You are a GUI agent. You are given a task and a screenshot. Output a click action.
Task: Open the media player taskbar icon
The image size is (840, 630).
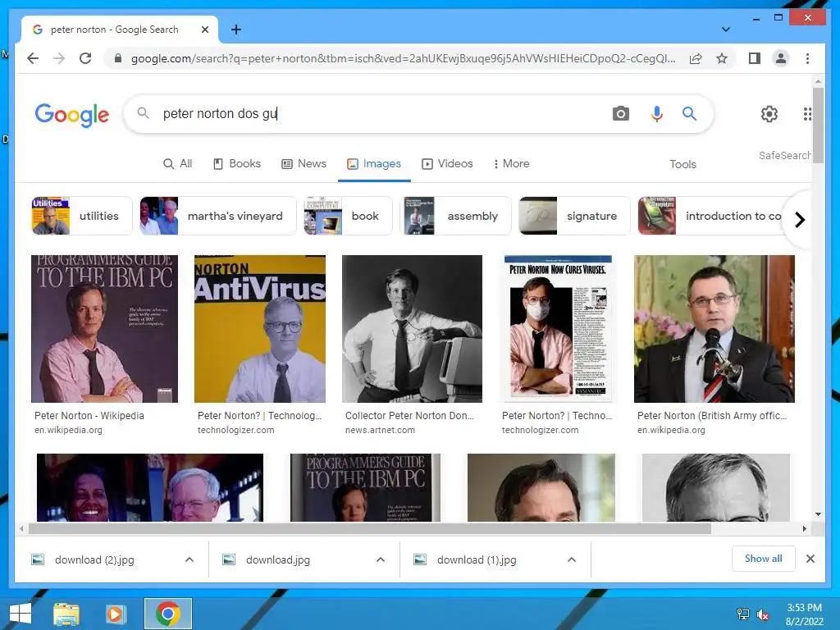(x=115, y=614)
